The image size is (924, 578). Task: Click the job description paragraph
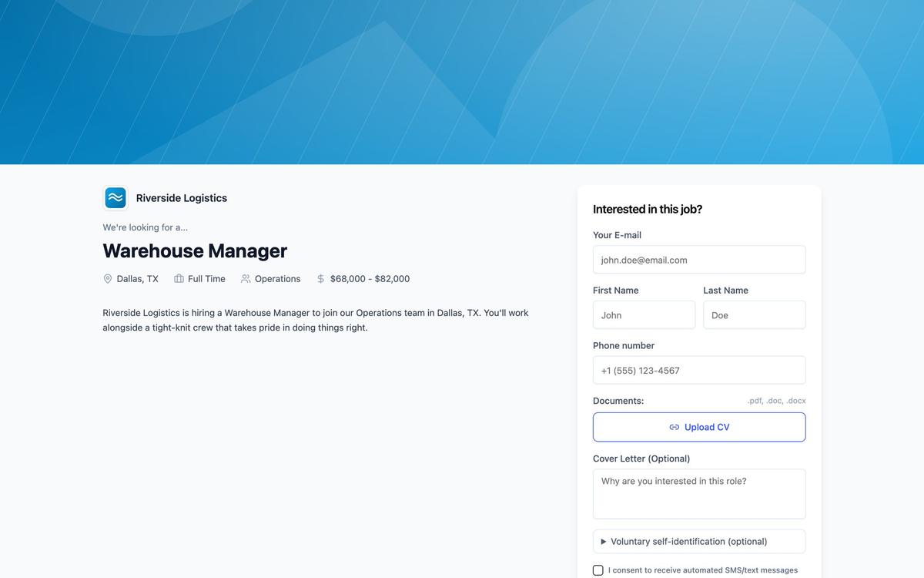click(316, 320)
